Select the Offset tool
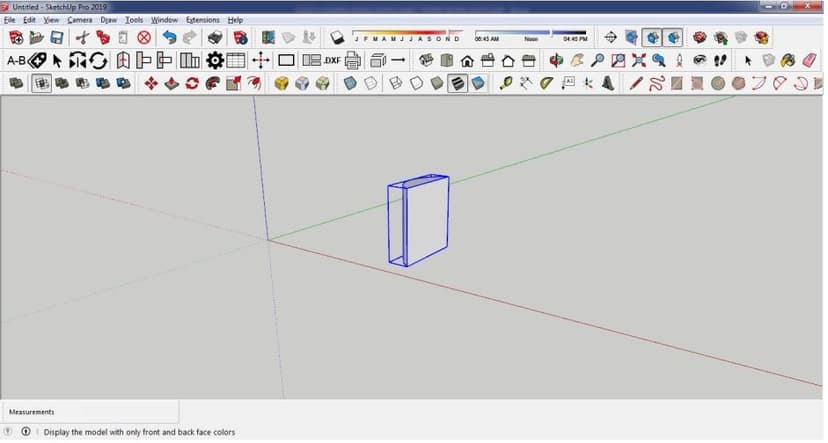828x443 pixels. coord(254,83)
